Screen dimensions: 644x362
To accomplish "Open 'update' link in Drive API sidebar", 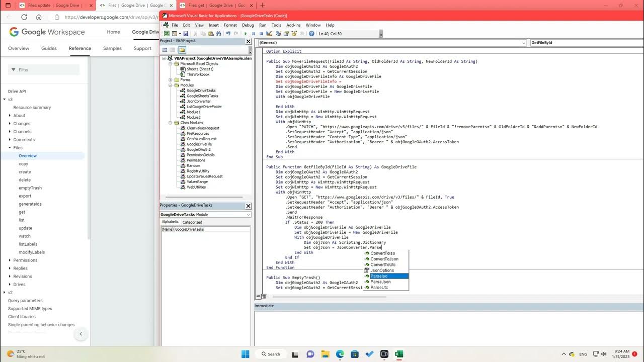I will tap(25, 228).
